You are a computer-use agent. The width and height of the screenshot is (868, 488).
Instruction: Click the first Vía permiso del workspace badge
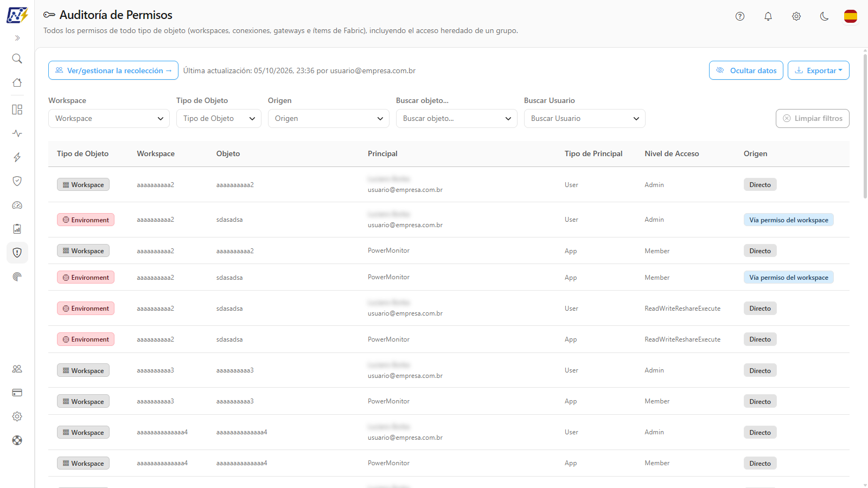[789, 220]
